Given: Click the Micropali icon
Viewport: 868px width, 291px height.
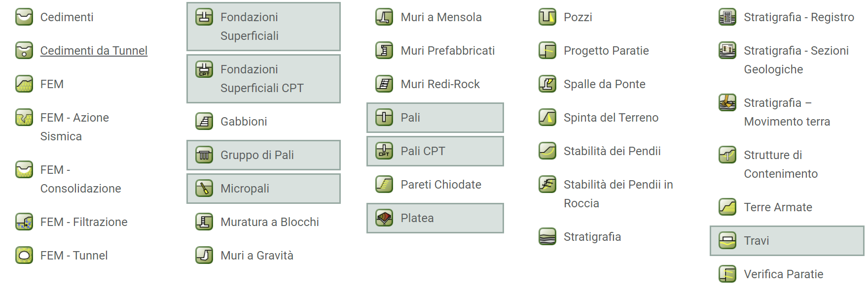Looking at the screenshot, I should (x=204, y=189).
